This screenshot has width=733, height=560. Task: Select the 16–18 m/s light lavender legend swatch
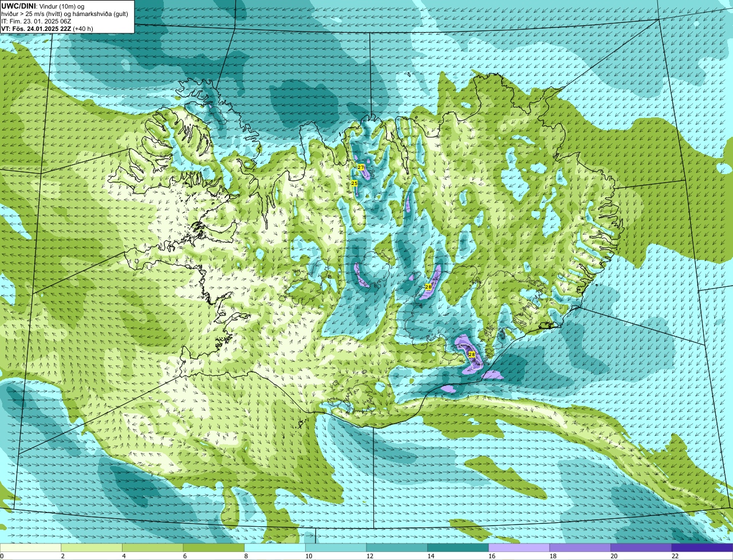[519, 547]
